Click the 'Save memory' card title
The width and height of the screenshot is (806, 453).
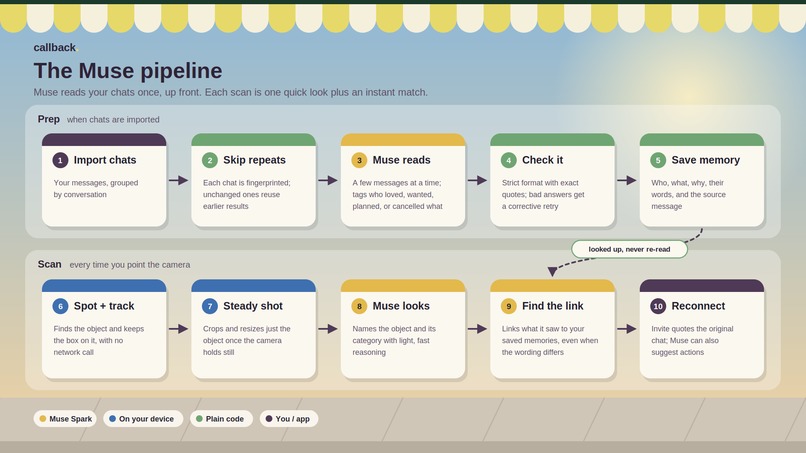click(x=705, y=160)
